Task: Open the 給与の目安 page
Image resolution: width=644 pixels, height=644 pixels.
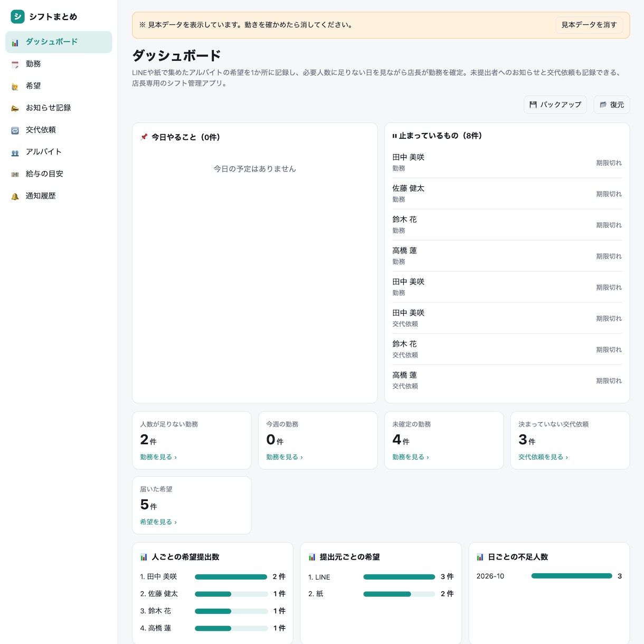Action: pos(59,174)
